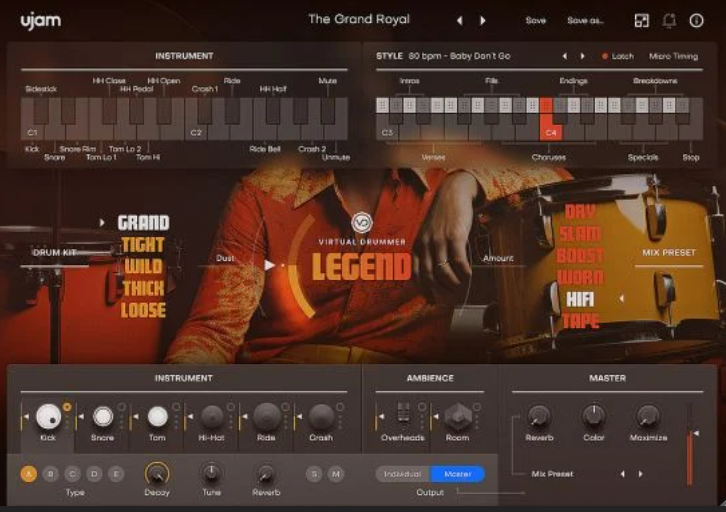Click the Room ambience icon
This screenshot has width=726, height=512.
coord(457,416)
